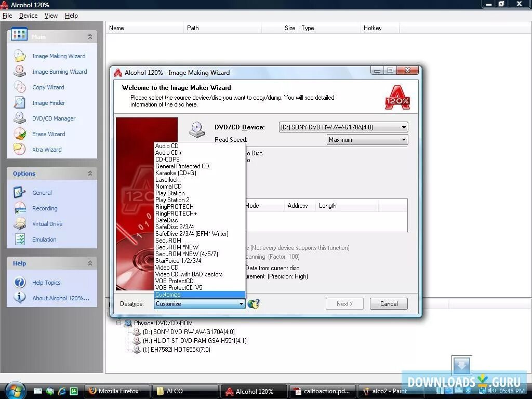Open Emulation options icon
Viewport: 532px width, 399px height.
tap(20, 239)
